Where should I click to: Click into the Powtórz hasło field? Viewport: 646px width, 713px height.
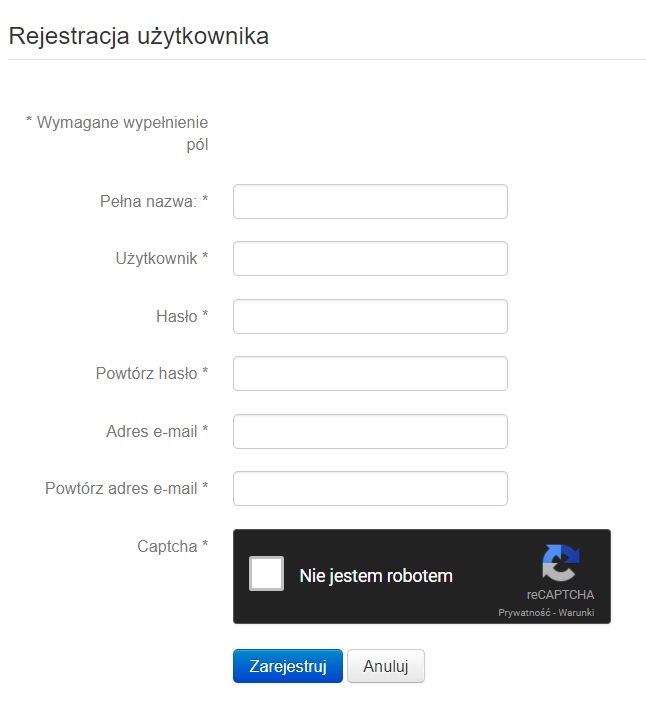point(370,373)
